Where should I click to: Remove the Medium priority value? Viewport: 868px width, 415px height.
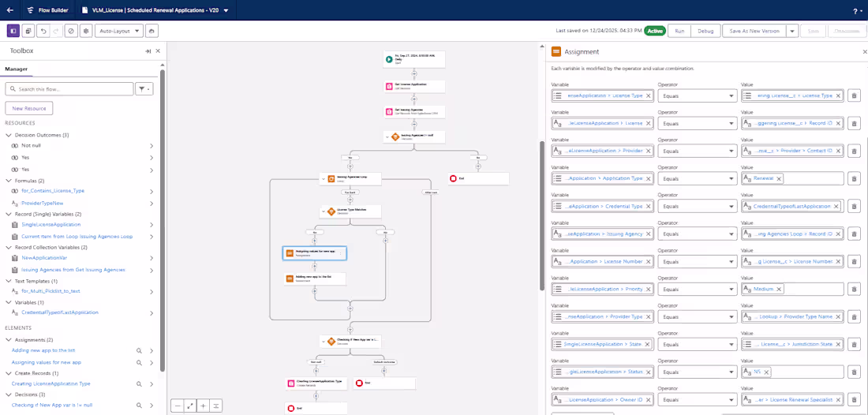click(779, 289)
